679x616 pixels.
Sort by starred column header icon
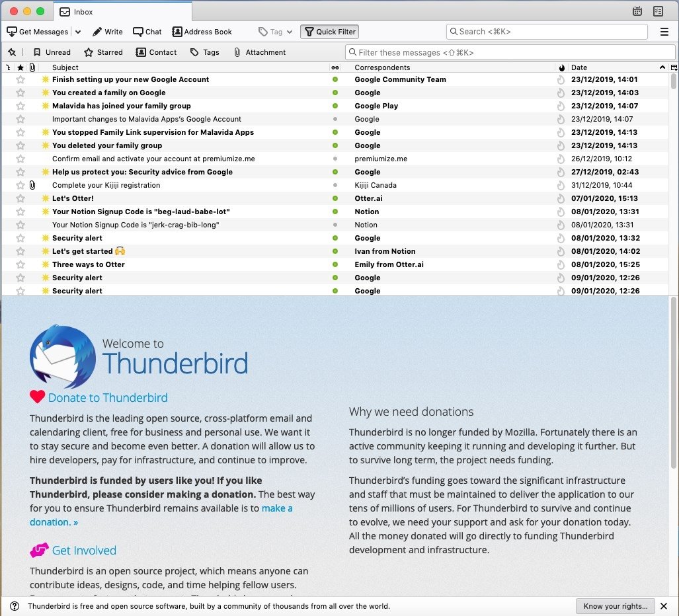[20, 67]
